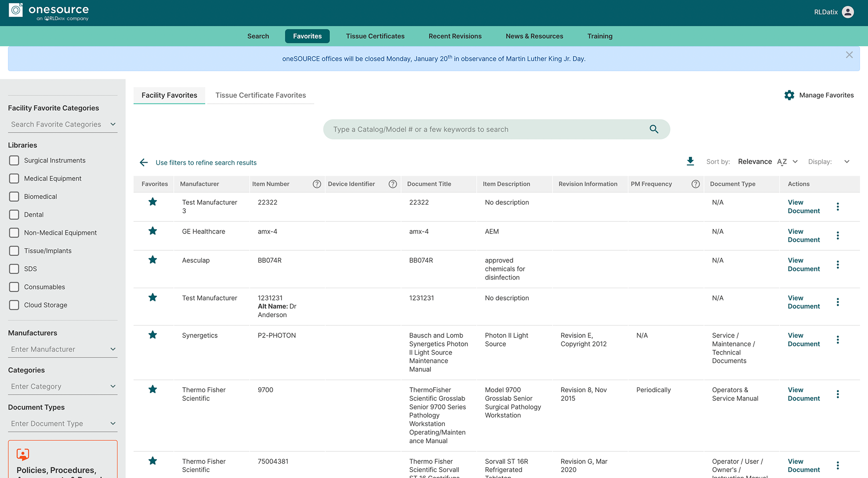
Task: View Document for Synergetics P2-PHOTON
Action: point(804,339)
